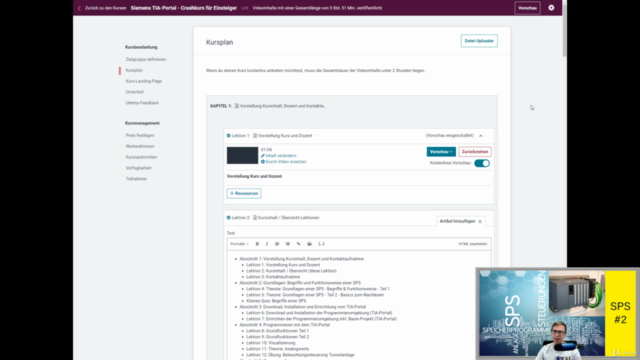Open 'Verfügbarkeit' in the sidebar
The width and height of the screenshot is (640, 360).
pos(138,168)
